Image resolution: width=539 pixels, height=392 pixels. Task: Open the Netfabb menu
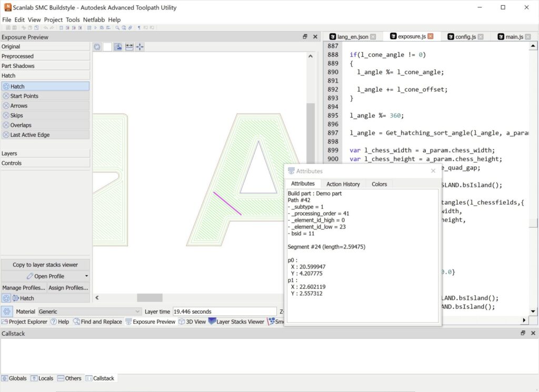pyautogui.click(x=94, y=19)
